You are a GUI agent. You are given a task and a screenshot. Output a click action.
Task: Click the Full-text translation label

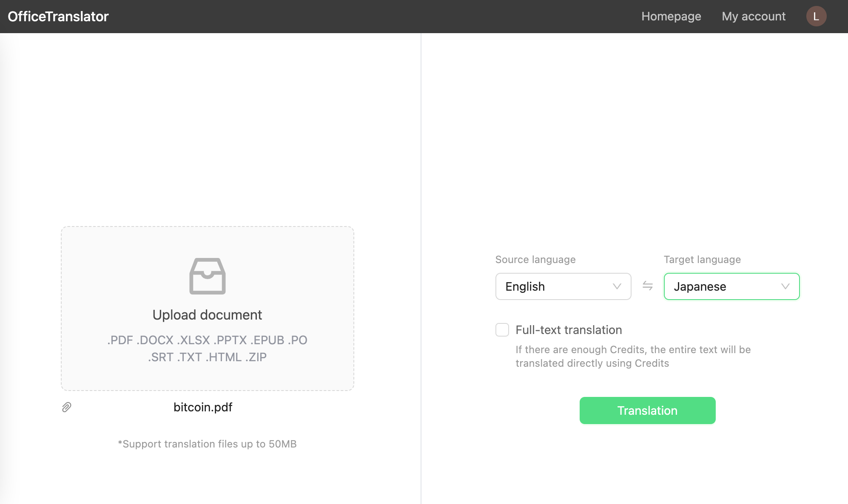(569, 330)
